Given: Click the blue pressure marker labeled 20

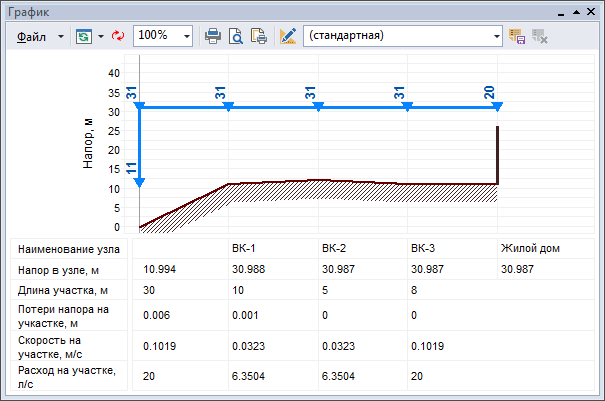Looking at the screenshot, I should (496, 106).
